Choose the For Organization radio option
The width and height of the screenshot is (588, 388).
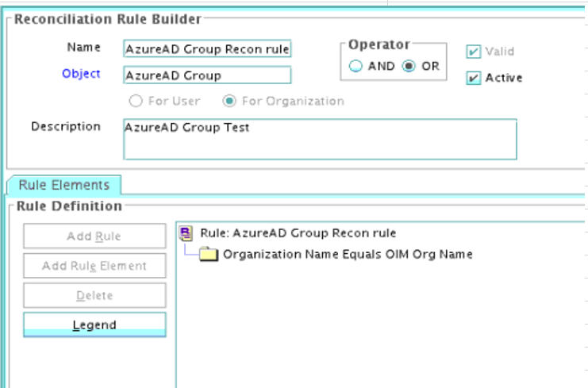click(229, 101)
